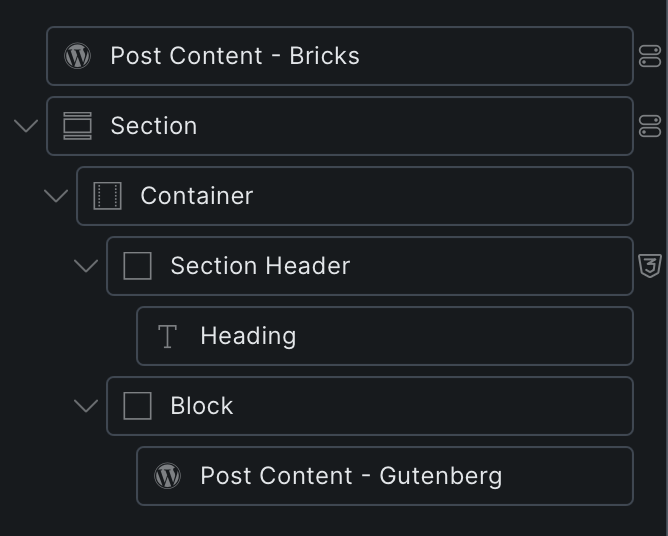This screenshot has height=536, width=668.
Task: Select the Post Content - Gutenberg label
Action: click(351, 476)
